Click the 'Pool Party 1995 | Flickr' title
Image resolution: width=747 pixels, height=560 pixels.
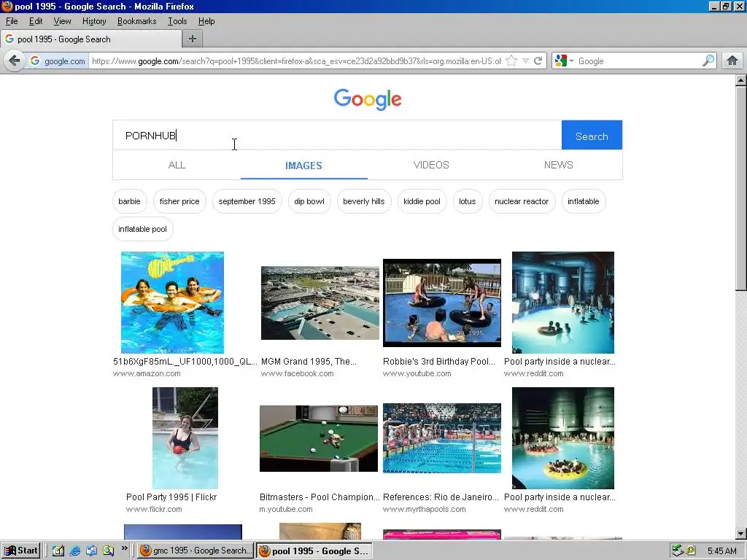[171, 497]
